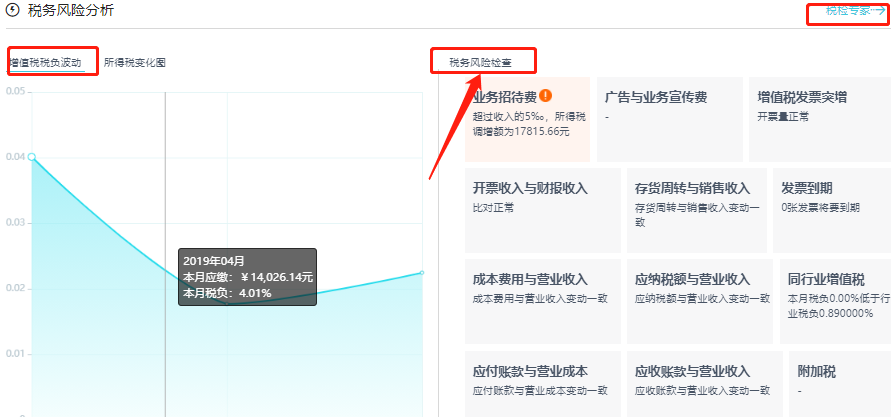Select the 存货周转与销售收入 card
Image resolution: width=891 pixels, height=417 pixels.
point(696,209)
